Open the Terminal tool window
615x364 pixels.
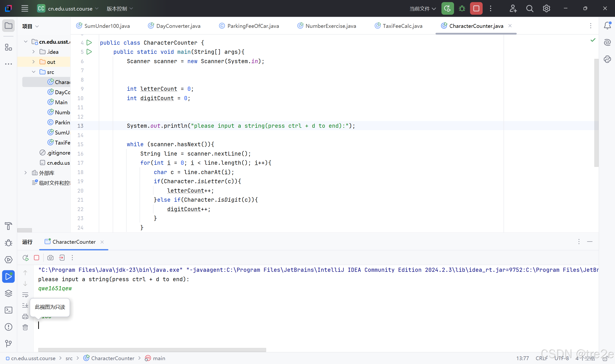9,310
